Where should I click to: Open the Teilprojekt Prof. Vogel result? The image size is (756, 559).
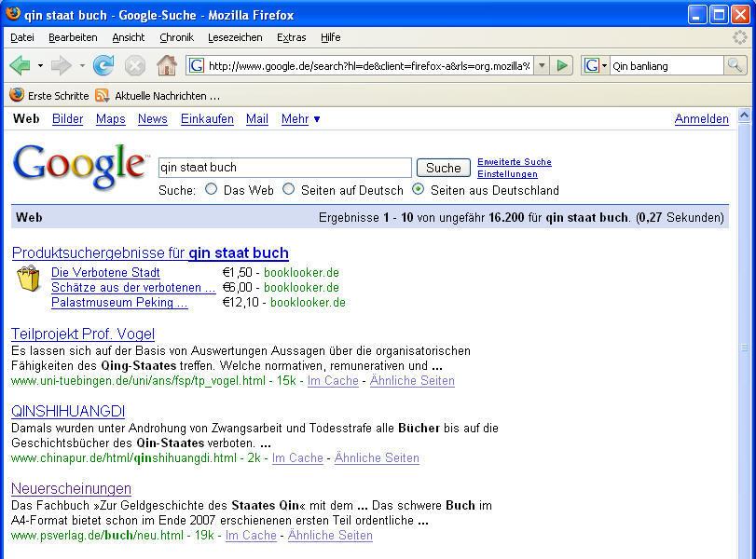tap(83, 334)
